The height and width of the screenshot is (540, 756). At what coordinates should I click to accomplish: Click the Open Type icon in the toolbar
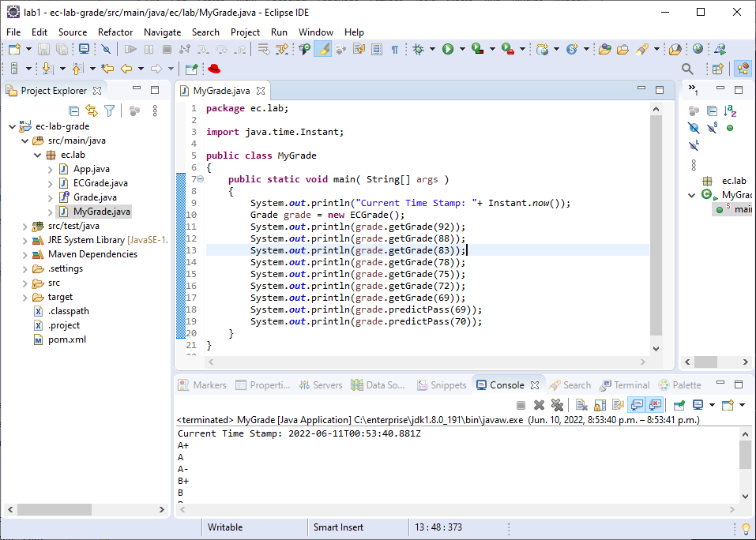[604, 49]
